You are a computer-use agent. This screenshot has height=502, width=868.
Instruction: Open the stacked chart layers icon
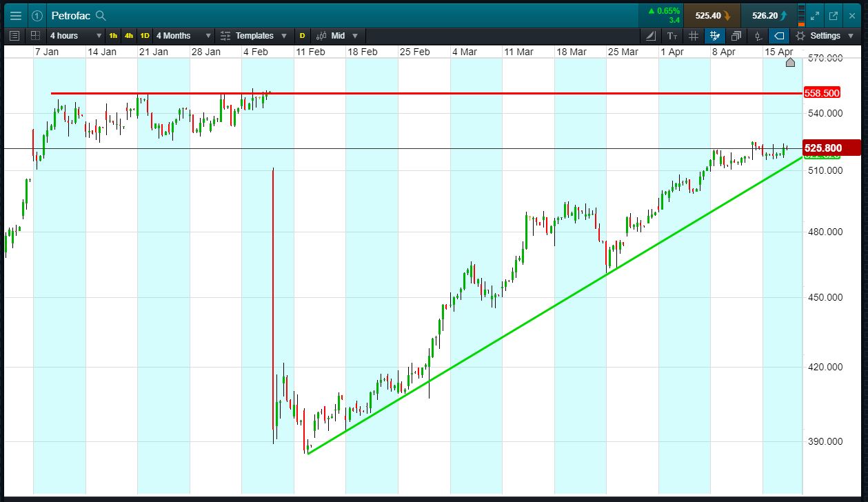(736, 36)
